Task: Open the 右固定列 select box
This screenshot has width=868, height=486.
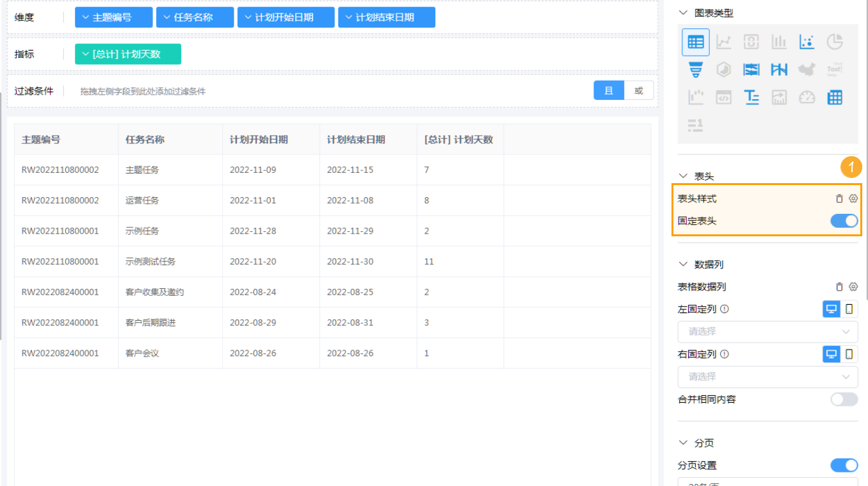Action: point(768,377)
